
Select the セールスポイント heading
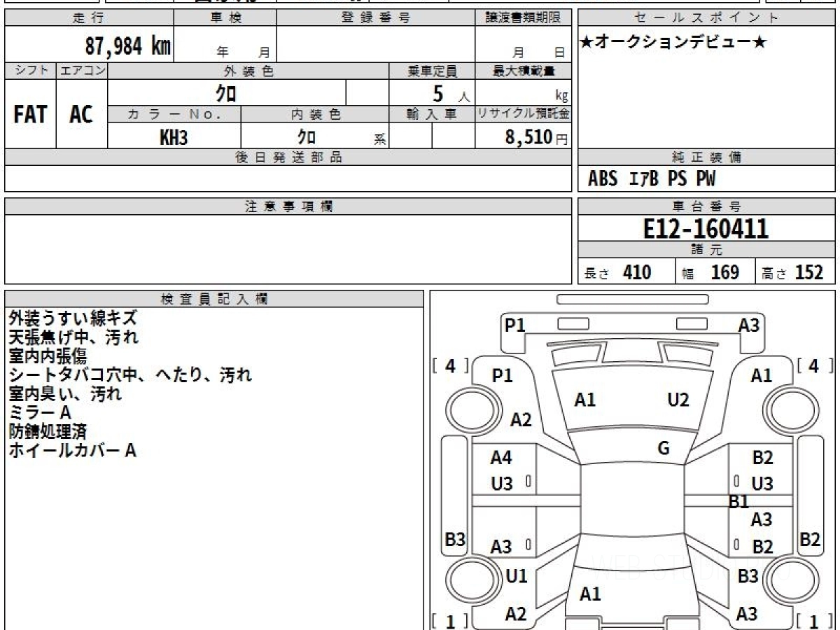(x=707, y=18)
